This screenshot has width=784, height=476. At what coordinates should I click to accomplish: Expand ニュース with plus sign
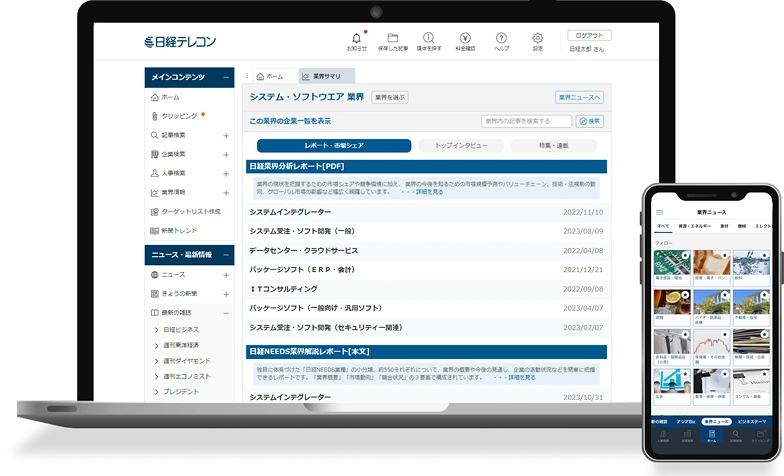(x=226, y=275)
